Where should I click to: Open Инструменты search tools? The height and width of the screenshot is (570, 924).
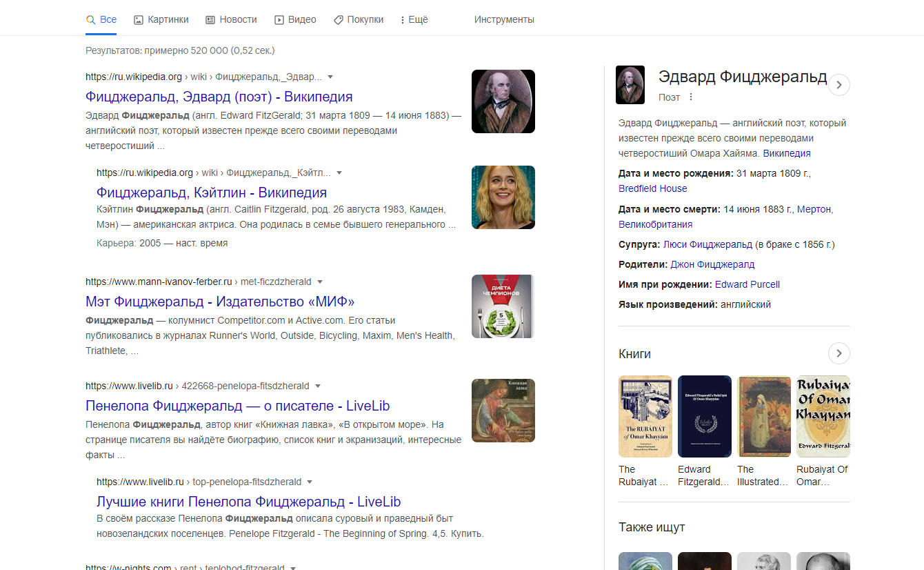click(504, 19)
